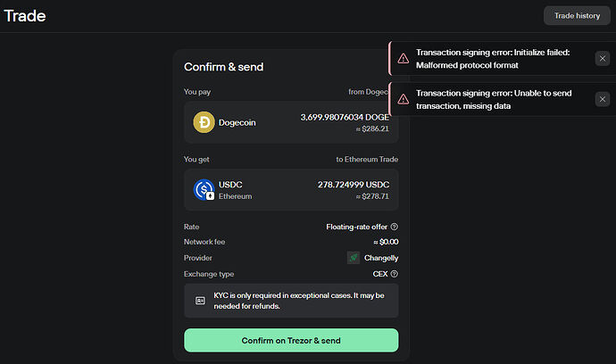
Task: Click the Changelly provider name
Action: [381, 258]
